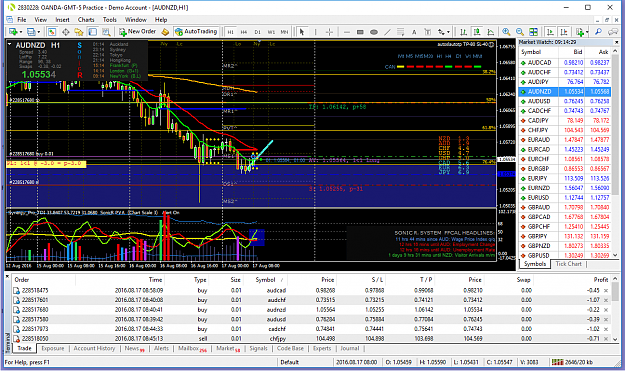The width and height of the screenshot is (625, 371).
Task: Select the arrow cursor tool
Action: point(302,32)
